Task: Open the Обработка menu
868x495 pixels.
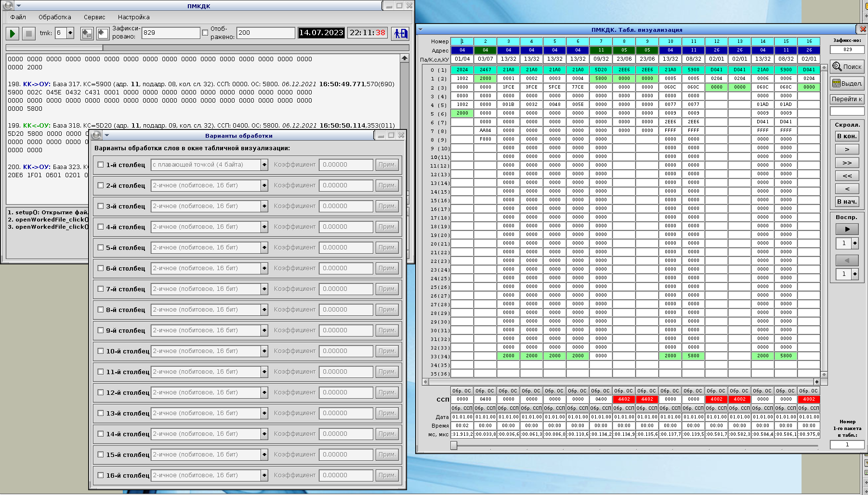Action: (54, 17)
